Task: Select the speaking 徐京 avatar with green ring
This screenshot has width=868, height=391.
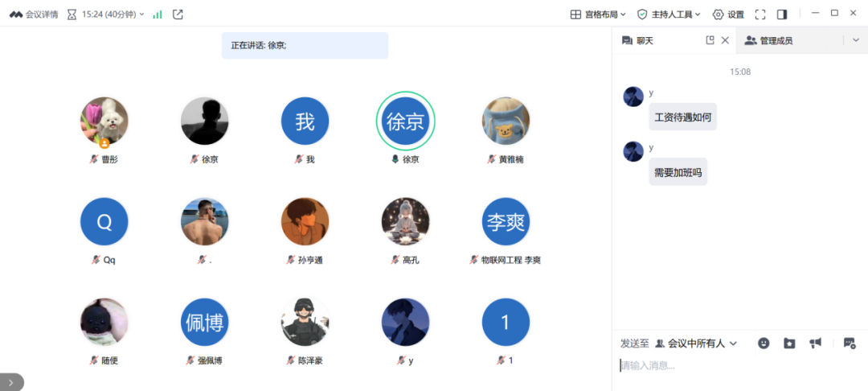Action: tap(405, 121)
